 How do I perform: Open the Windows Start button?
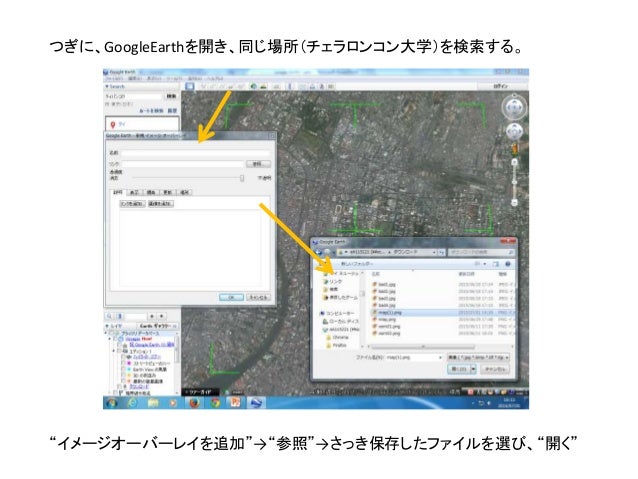[x=111, y=403]
